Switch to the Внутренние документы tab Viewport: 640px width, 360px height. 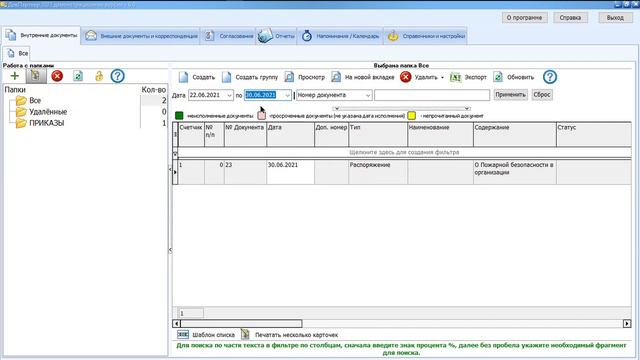[41, 36]
